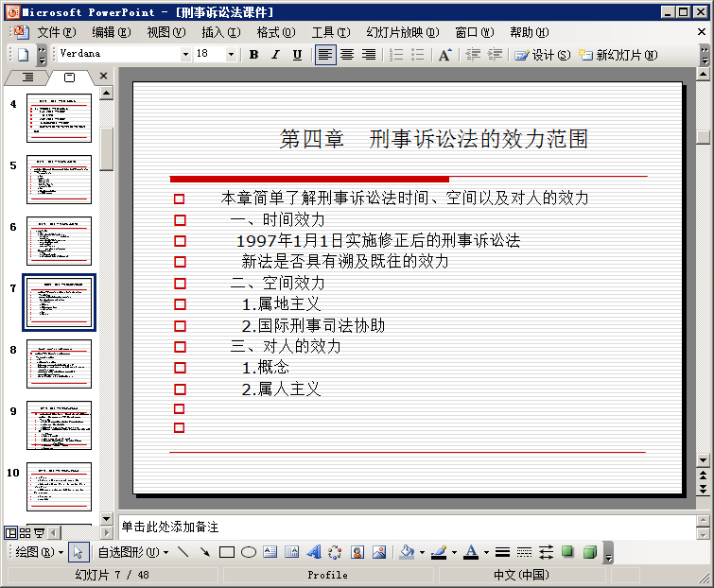Screen dimensions: 714x588
Task: Insert Diagram or Organization Chart
Action: tap(335, 552)
